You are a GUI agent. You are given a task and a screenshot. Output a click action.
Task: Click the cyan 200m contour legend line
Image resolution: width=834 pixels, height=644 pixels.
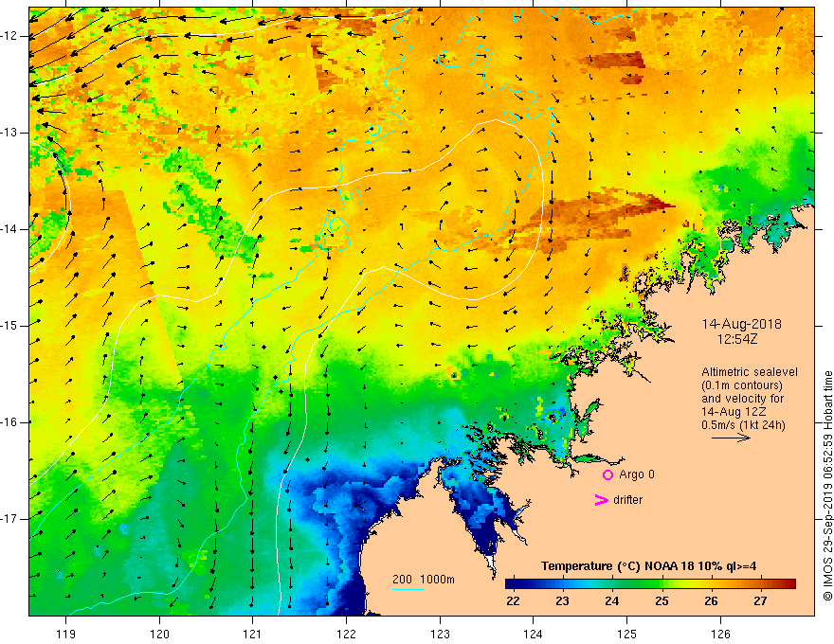pos(408,589)
